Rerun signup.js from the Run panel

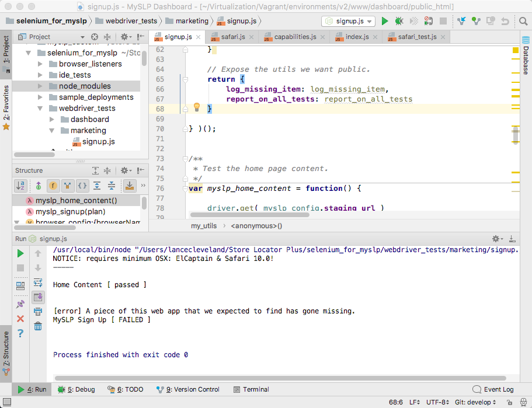[19, 253]
